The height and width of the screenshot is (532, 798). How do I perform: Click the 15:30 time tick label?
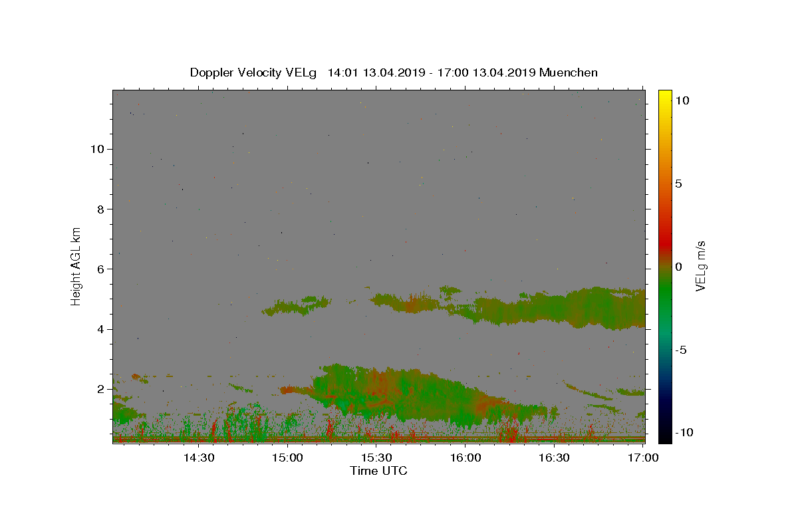click(376, 458)
